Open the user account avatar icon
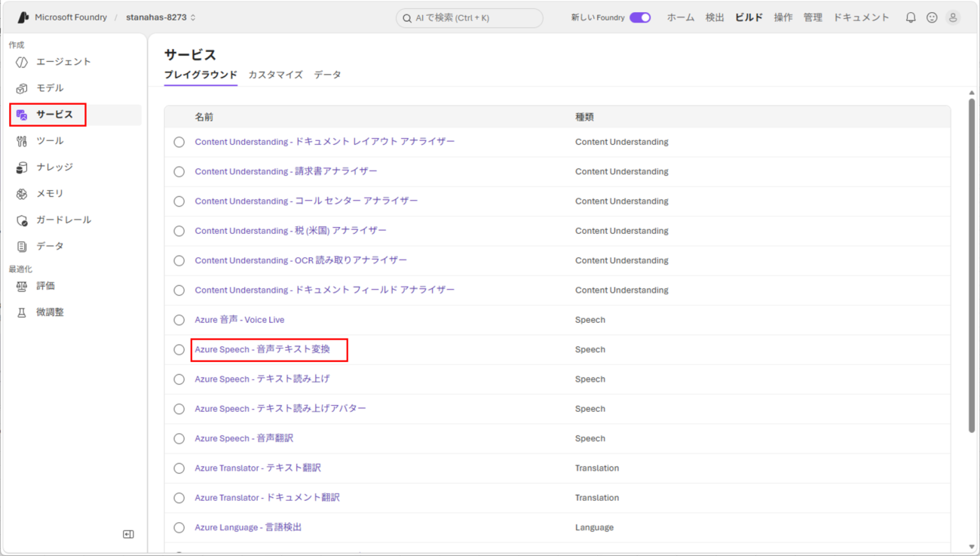Screen dimensions: 980x556 [953, 17]
